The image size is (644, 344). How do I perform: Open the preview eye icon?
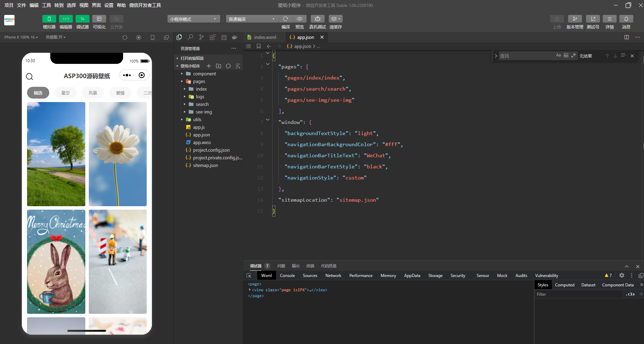tap(300, 19)
